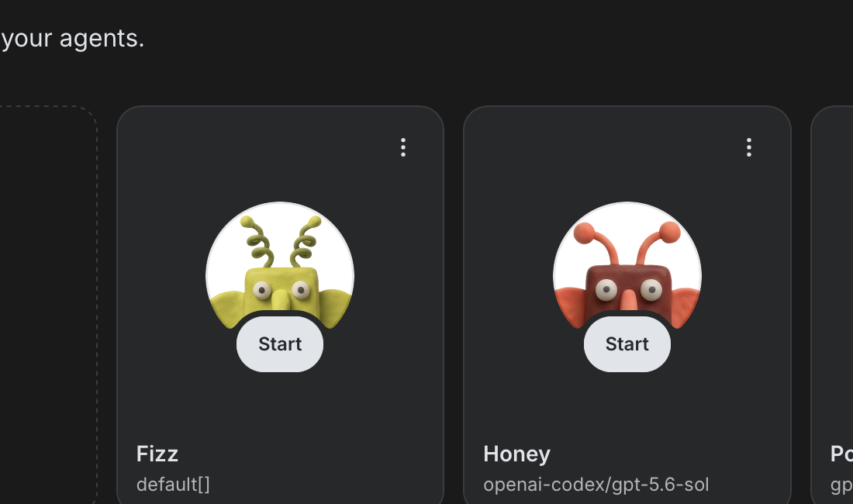Click the "default[]" model label
Screen dimensions: 853x504
(173, 485)
